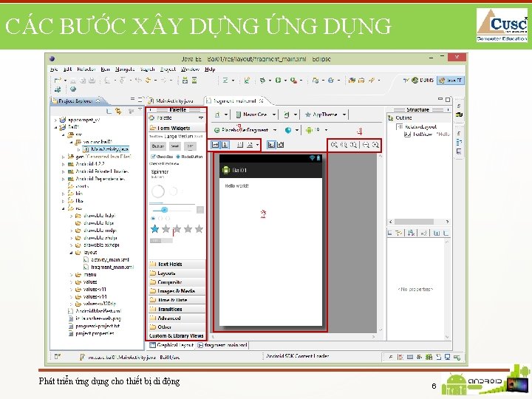
Task: Click the first icon in bottom status tray
Action: (391, 357)
